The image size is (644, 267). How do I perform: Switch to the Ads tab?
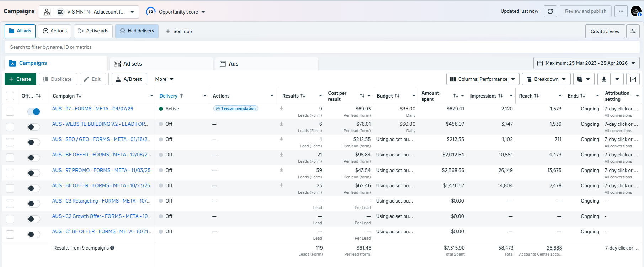267,64
